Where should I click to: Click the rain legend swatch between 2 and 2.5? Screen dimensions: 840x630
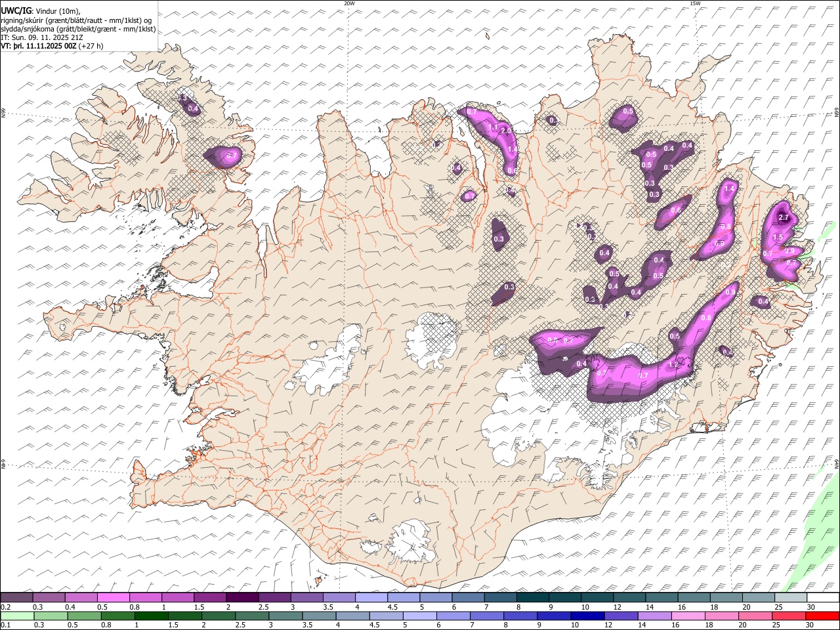pyautogui.click(x=219, y=616)
